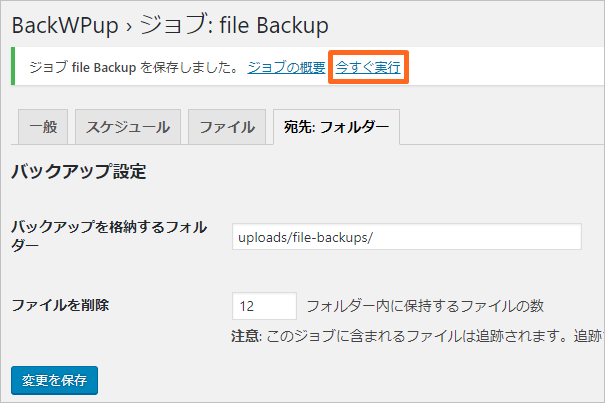Click the green left edge of notice
605x403 pixels.
click(12, 68)
